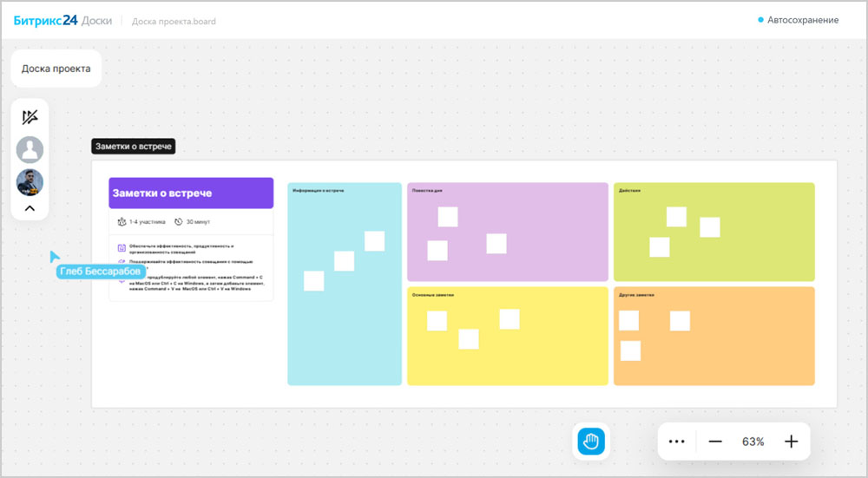Click the Доска проекта title button
The image size is (868, 478).
coord(56,69)
